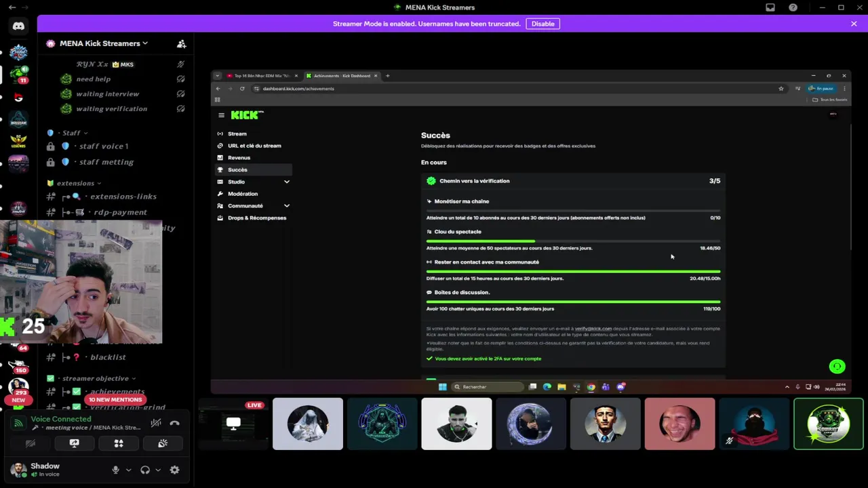Join the need help voice channel

tap(94, 79)
